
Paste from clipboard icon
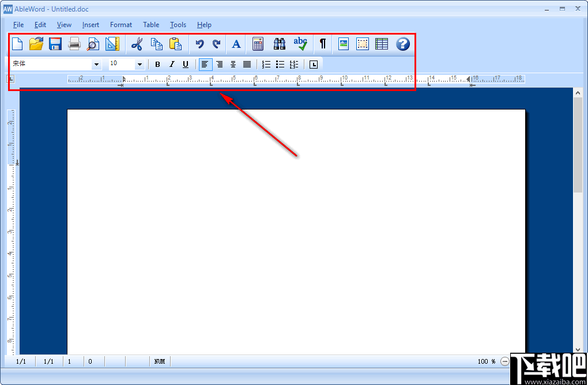pos(175,44)
